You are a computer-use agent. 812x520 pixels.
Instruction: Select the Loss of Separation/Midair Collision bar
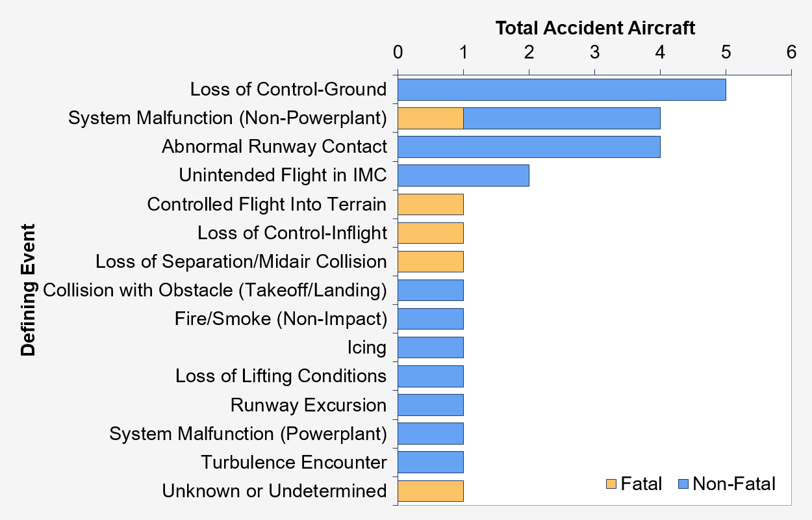pyautogui.click(x=430, y=261)
